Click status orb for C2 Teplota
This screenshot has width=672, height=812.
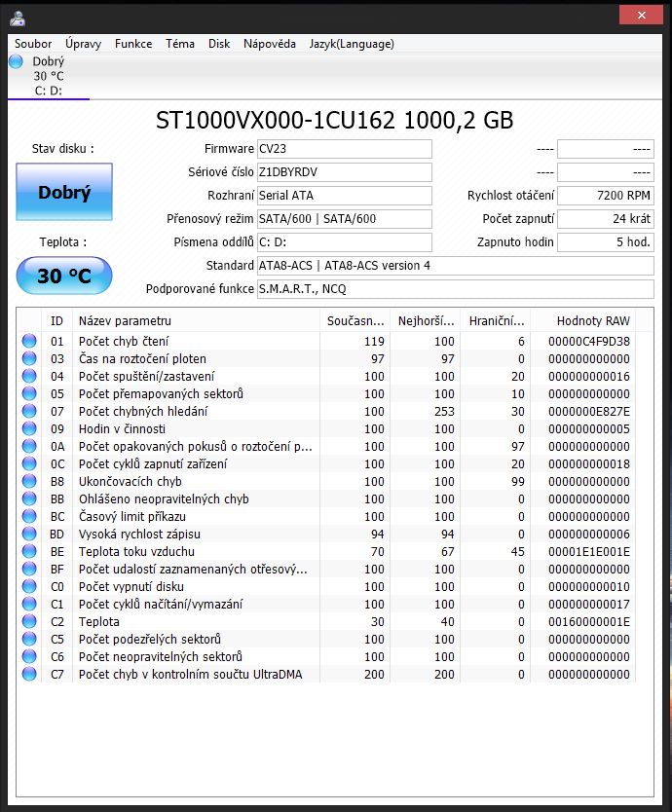29,621
